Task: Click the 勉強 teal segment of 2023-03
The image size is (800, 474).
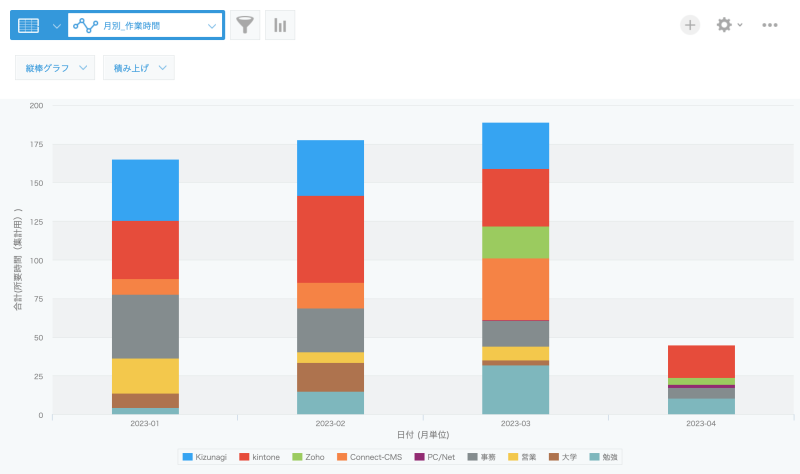Action: pos(516,390)
